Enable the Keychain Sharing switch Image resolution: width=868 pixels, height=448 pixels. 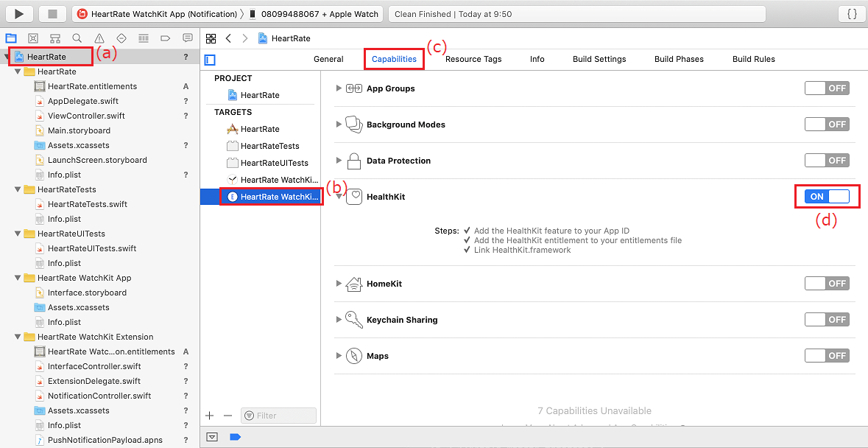[x=827, y=320]
